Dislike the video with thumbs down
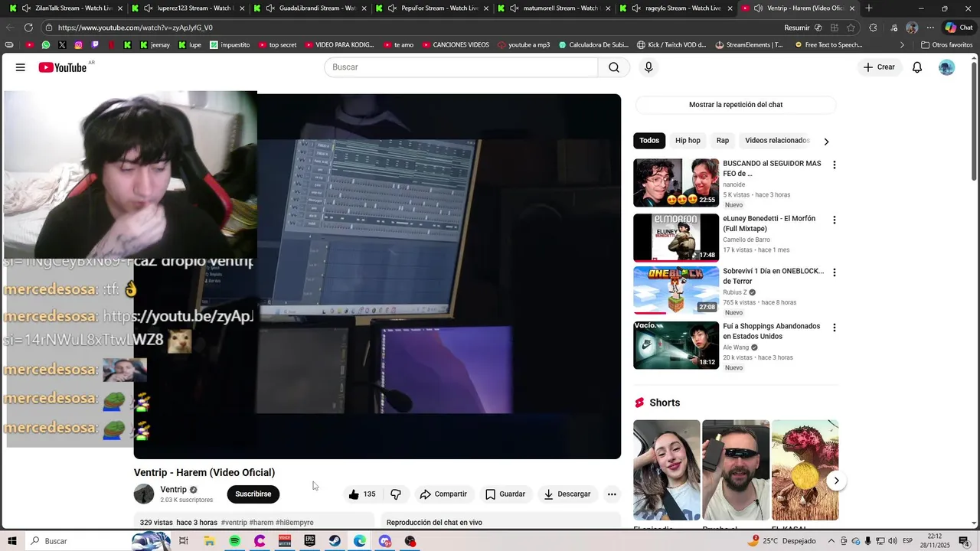This screenshot has width=980, height=551. (396, 494)
